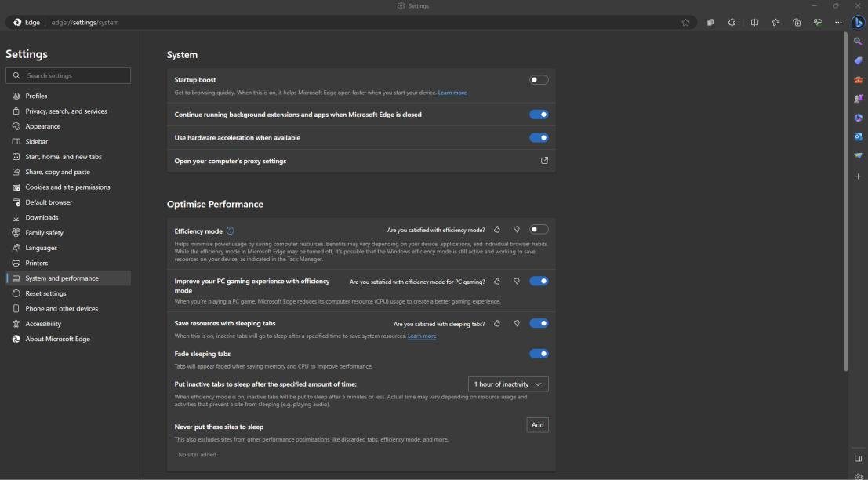
Task: Give thumbs up for PC gaming efficiency
Action: [x=496, y=282]
